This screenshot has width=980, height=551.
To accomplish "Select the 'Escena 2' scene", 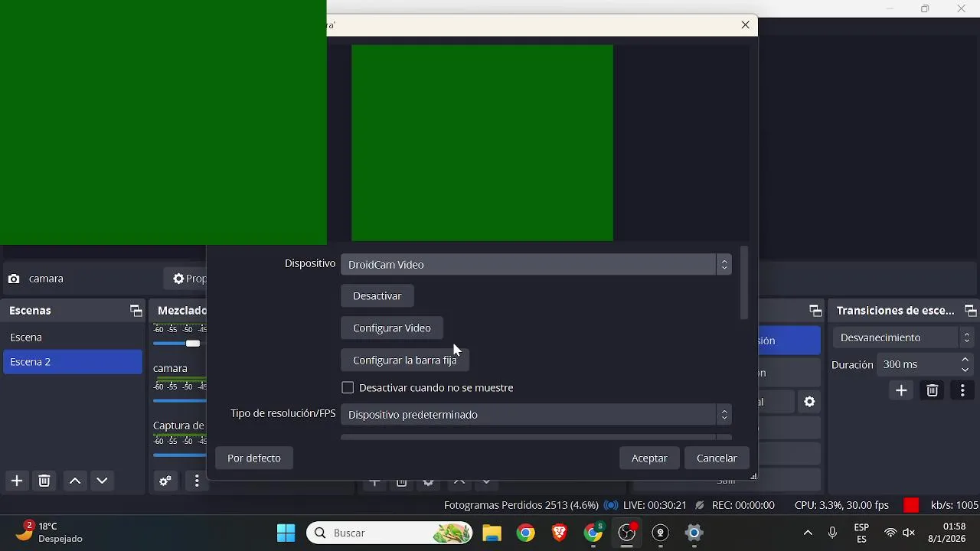I will pos(73,362).
